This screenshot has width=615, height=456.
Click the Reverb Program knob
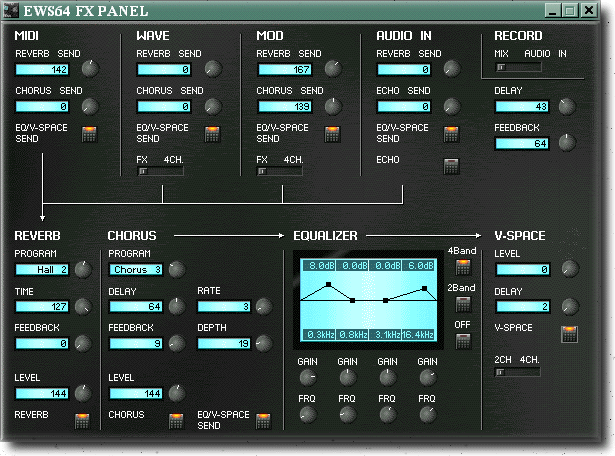83,269
